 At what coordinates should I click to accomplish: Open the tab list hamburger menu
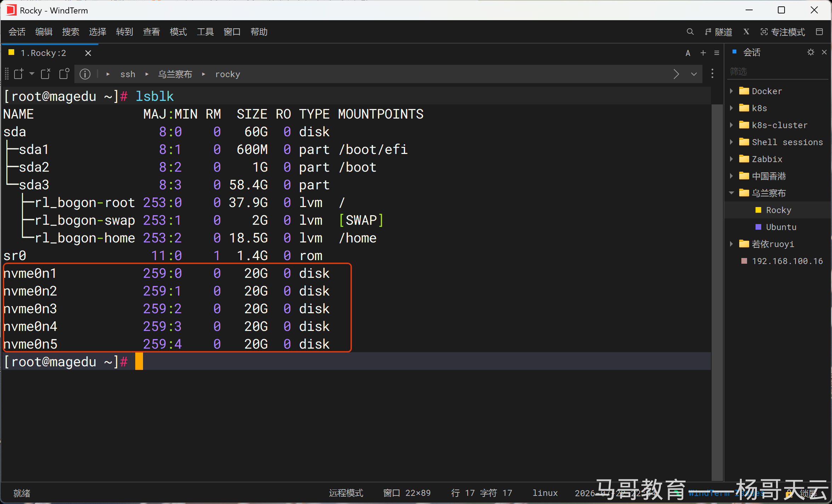(717, 53)
